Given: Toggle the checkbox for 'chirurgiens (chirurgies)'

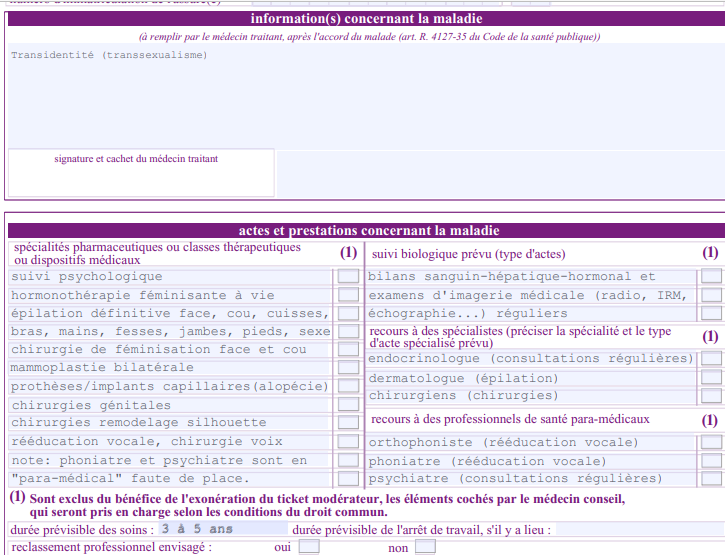Looking at the screenshot, I should (x=711, y=395).
